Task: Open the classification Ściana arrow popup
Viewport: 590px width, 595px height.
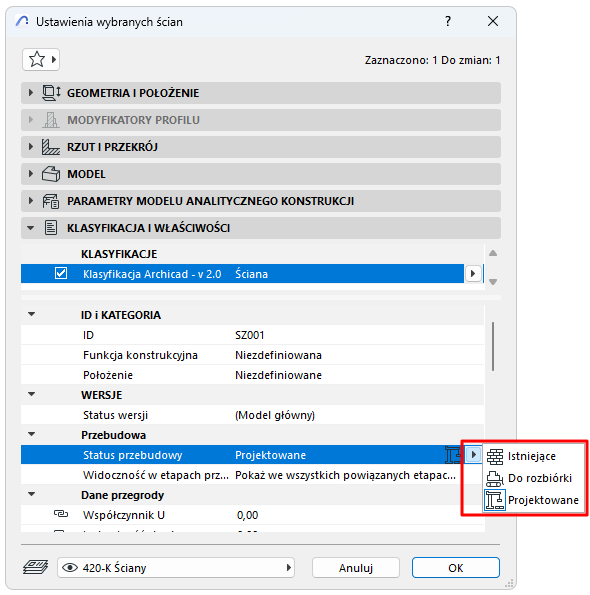Action: (473, 274)
